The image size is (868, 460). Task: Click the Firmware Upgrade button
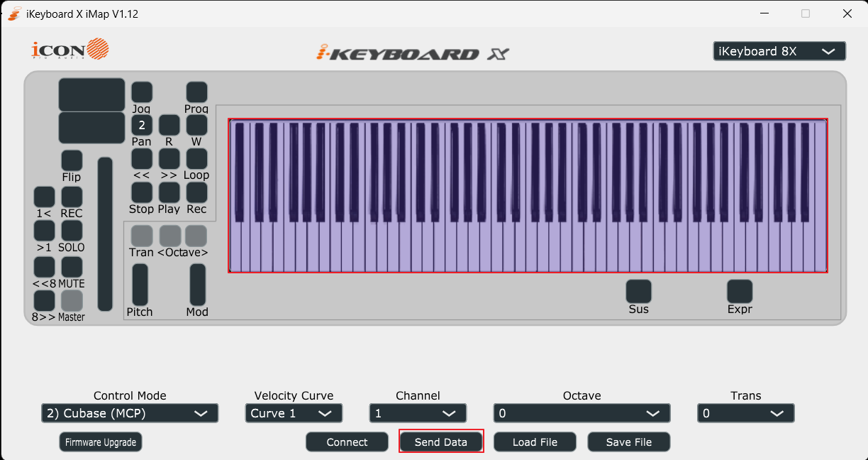[x=101, y=442]
